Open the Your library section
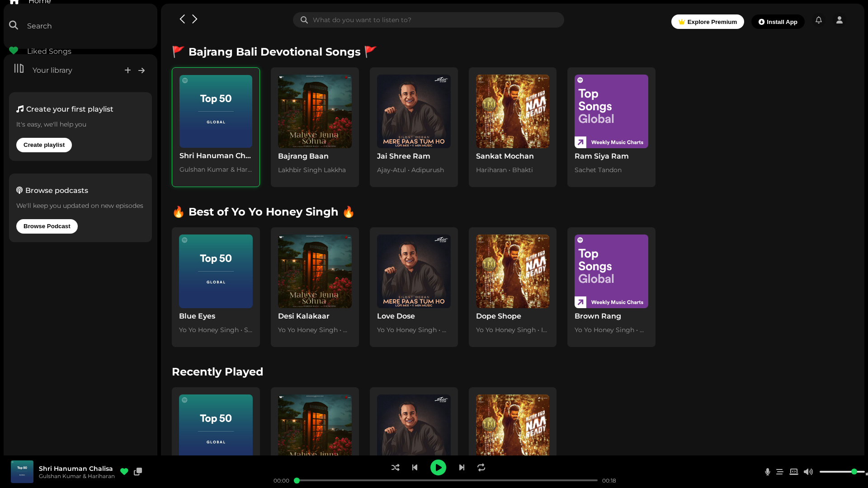The height and width of the screenshot is (488, 868). (x=43, y=70)
